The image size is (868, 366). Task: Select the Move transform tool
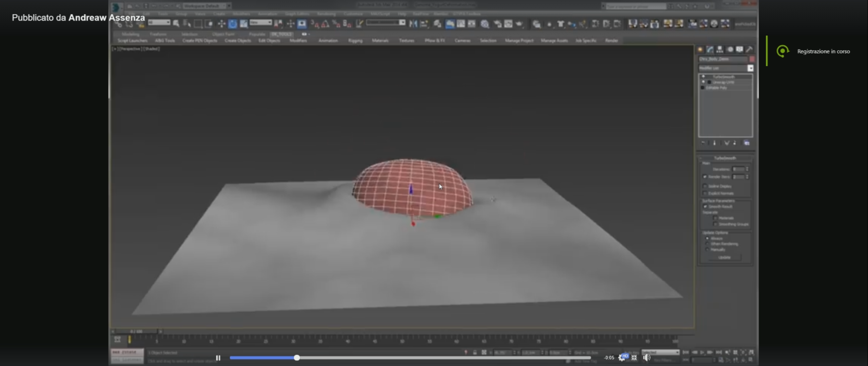[221, 24]
